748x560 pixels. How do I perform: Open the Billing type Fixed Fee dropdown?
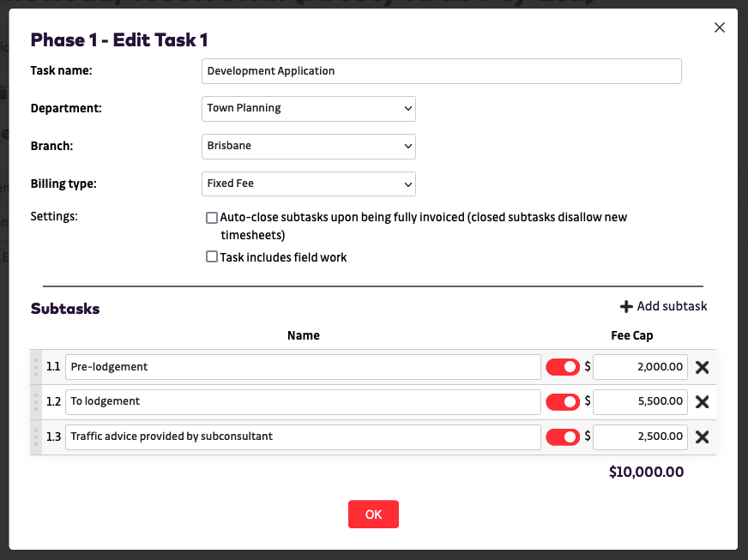coord(309,184)
